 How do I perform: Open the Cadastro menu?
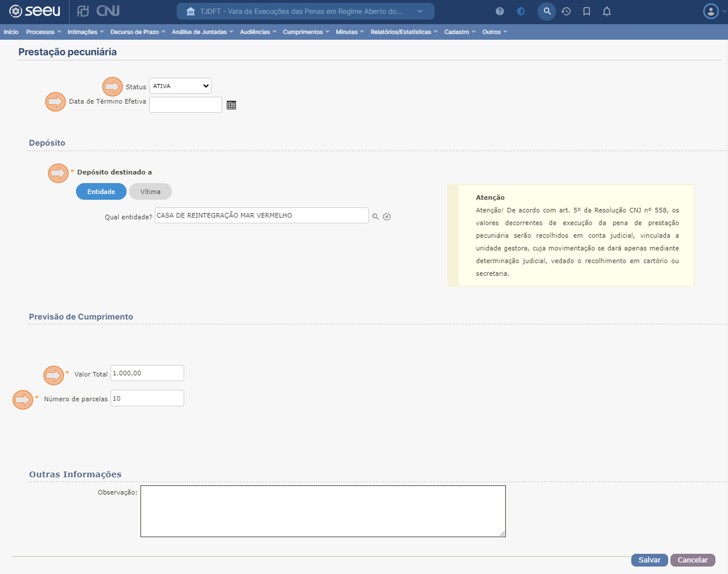[460, 32]
